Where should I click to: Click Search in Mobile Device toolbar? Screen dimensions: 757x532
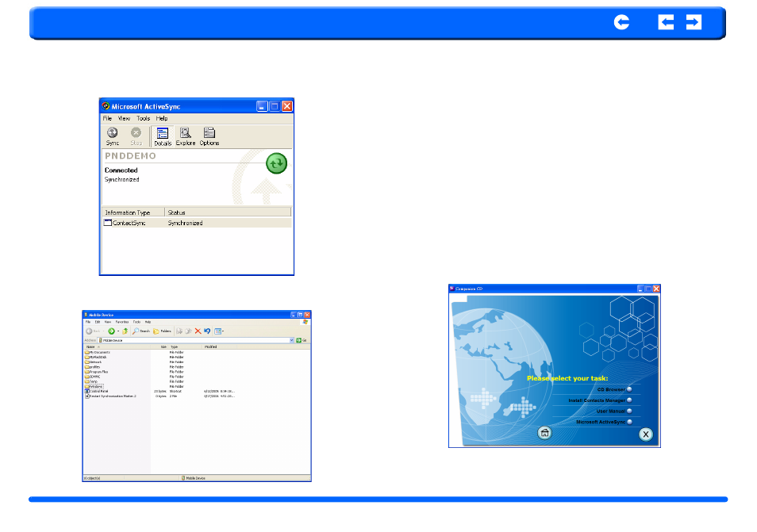point(141,331)
